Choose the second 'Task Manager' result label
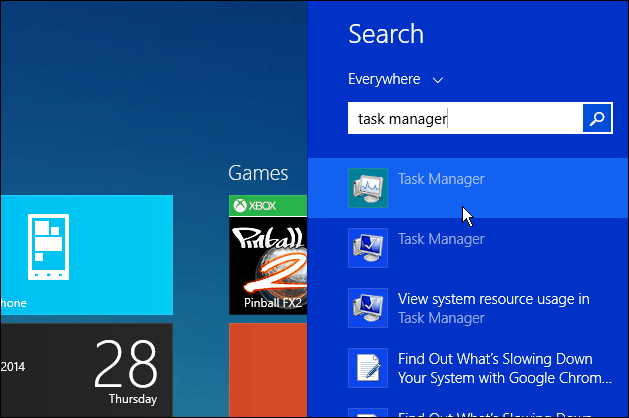629x418 pixels. [441, 239]
